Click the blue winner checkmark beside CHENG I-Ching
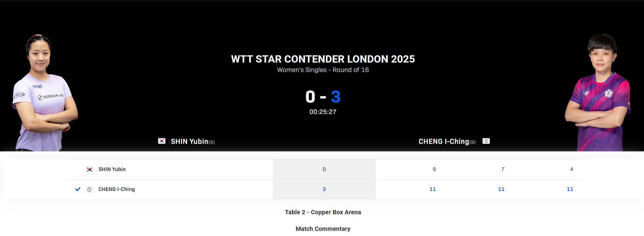The image size is (644, 236). pyautogui.click(x=78, y=189)
